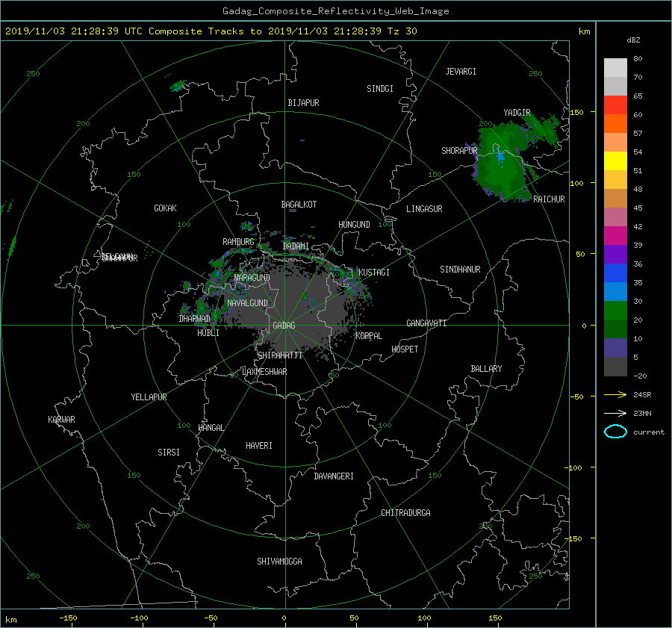Click the DHARWAD city label

[195, 319]
